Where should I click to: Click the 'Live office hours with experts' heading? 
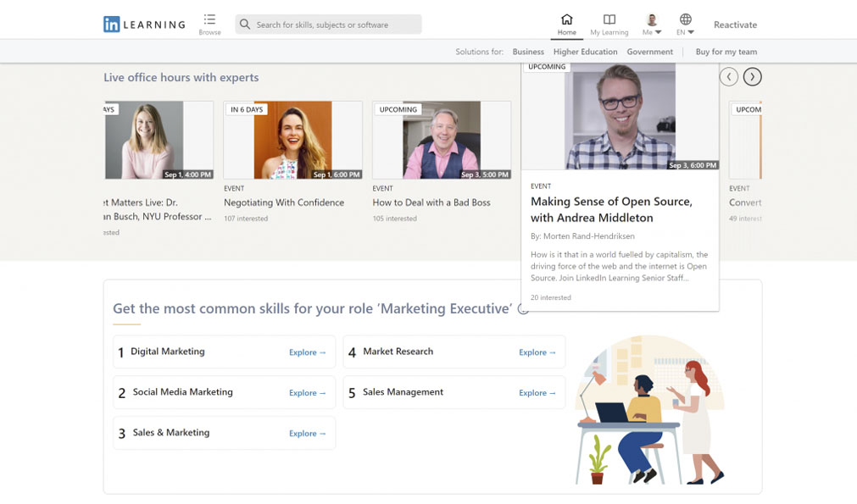pyautogui.click(x=181, y=78)
